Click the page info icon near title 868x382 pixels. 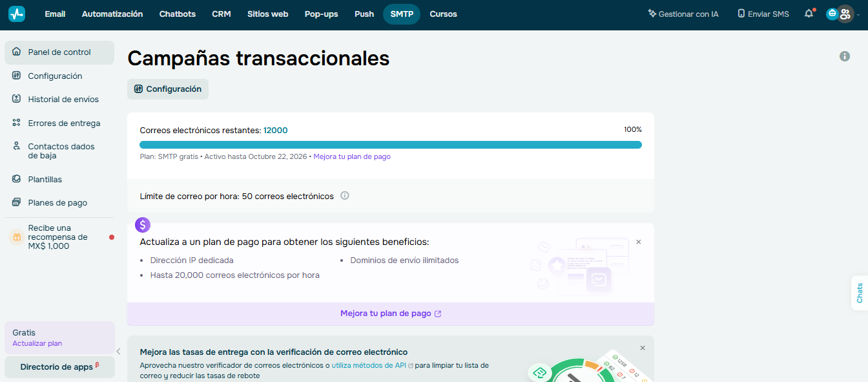845,56
